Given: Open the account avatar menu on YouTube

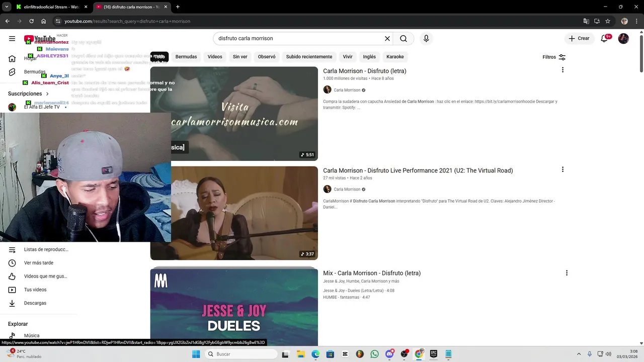Looking at the screenshot, I should pyautogui.click(x=623, y=39).
